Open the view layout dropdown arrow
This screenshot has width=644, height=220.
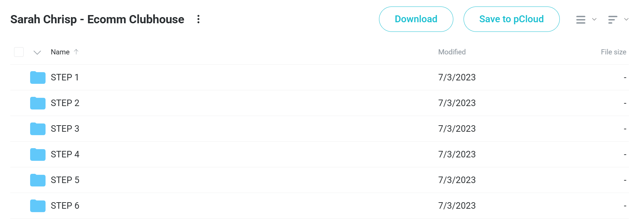click(x=594, y=19)
